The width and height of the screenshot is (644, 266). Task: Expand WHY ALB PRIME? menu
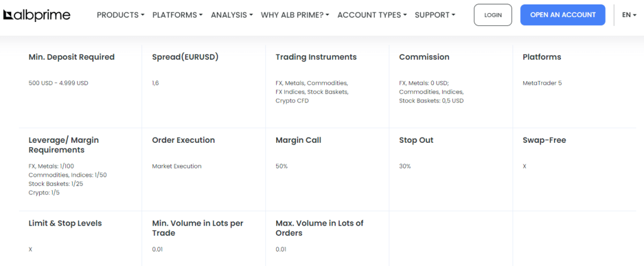pyautogui.click(x=295, y=15)
